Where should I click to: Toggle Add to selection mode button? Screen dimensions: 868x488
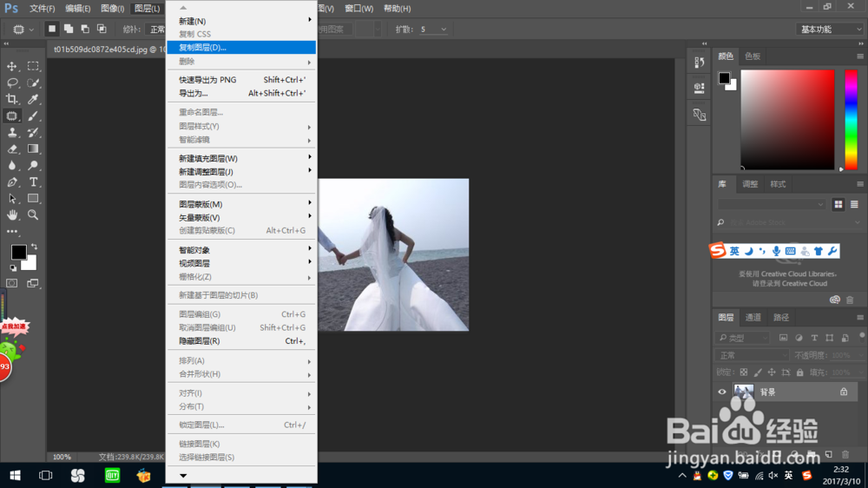(69, 29)
